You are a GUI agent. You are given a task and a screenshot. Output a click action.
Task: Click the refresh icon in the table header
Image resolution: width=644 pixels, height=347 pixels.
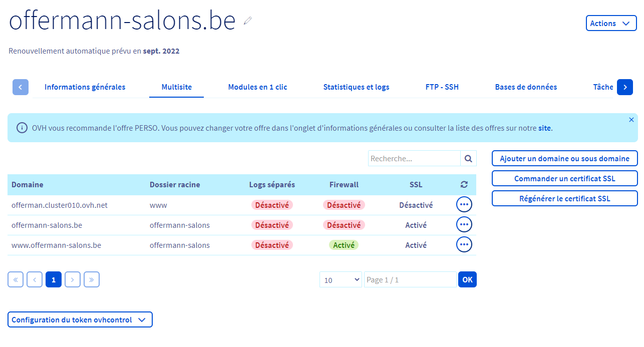point(464,185)
